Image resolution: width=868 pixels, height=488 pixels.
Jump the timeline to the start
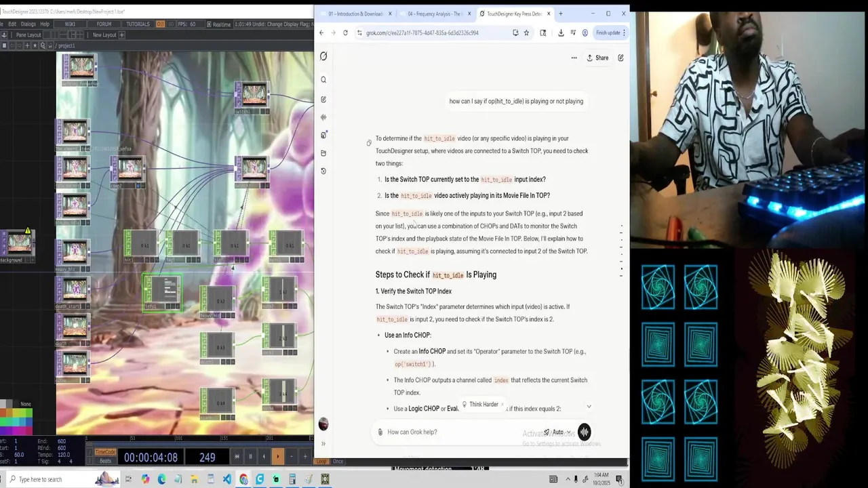pyautogui.click(x=237, y=457)
